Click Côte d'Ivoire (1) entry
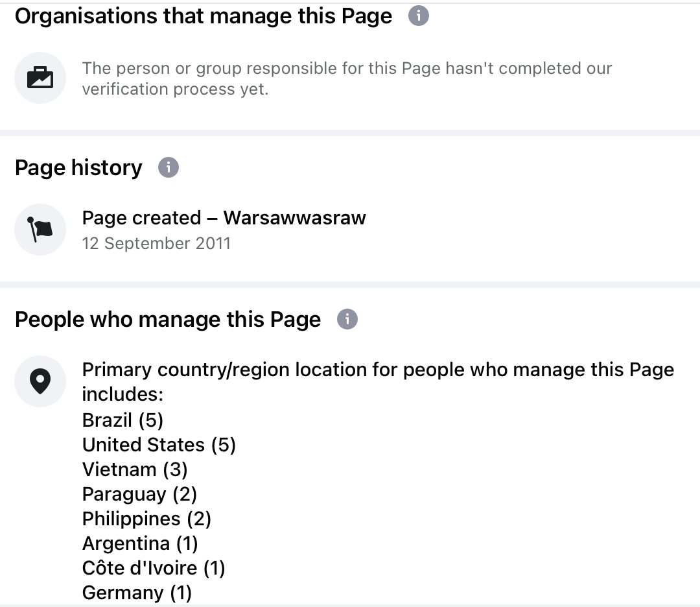The height and width of the screenshot is (607, 700). pyautogui.click(x=154, y=568)
